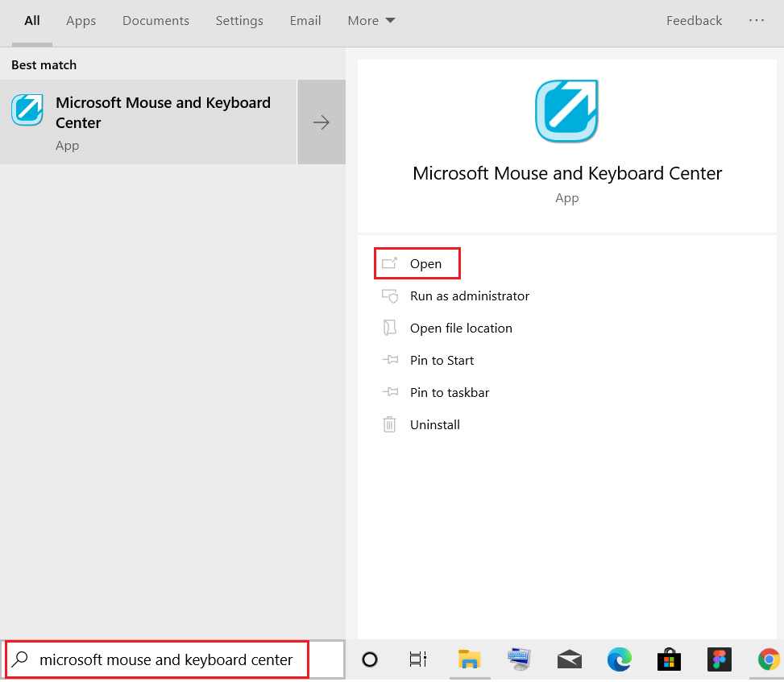Switch to the Documents tab
The image size is (784, 682).
click(156, 21)
